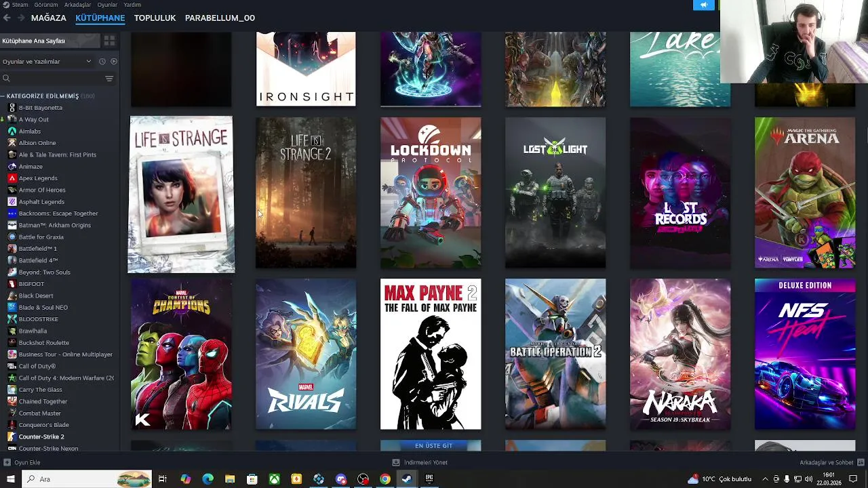This screenshot has height=488, width=868.
Task: Select Chained Together in the list
Action: click(x=43, y=401)
